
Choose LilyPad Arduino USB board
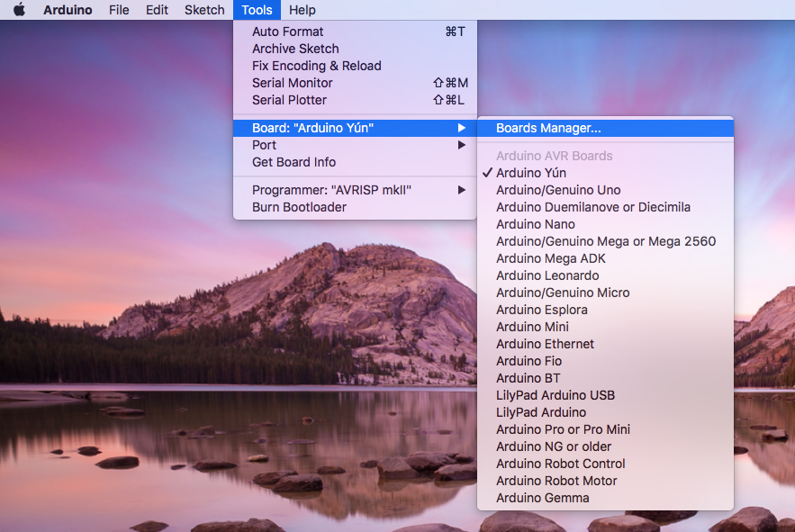[x=556, y=395]
